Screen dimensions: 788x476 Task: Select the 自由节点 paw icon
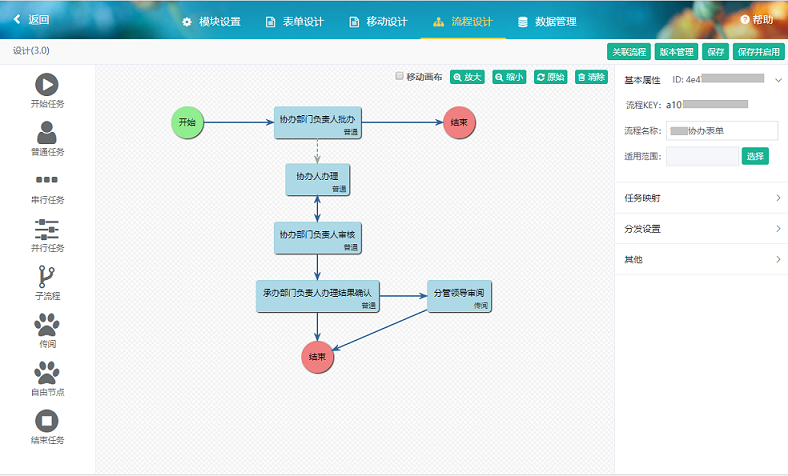coord(47,372)
